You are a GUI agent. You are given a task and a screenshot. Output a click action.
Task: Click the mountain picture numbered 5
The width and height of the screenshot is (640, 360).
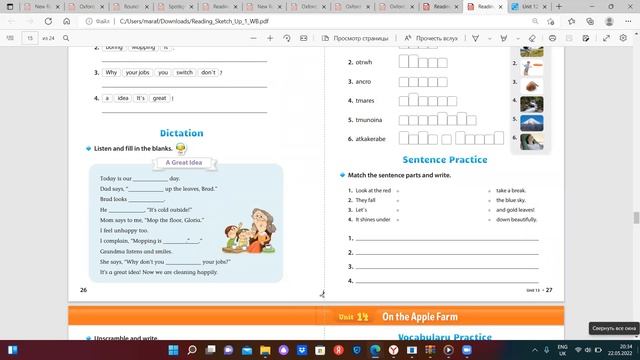tap(531, 123)
